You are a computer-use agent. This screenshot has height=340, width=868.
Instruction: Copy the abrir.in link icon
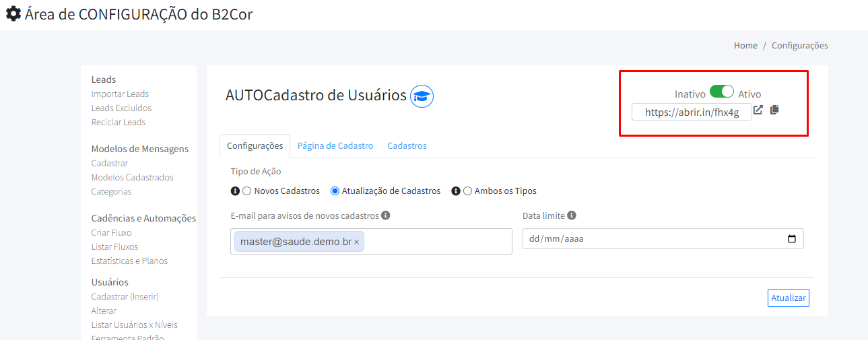click(x=774, y=110)
